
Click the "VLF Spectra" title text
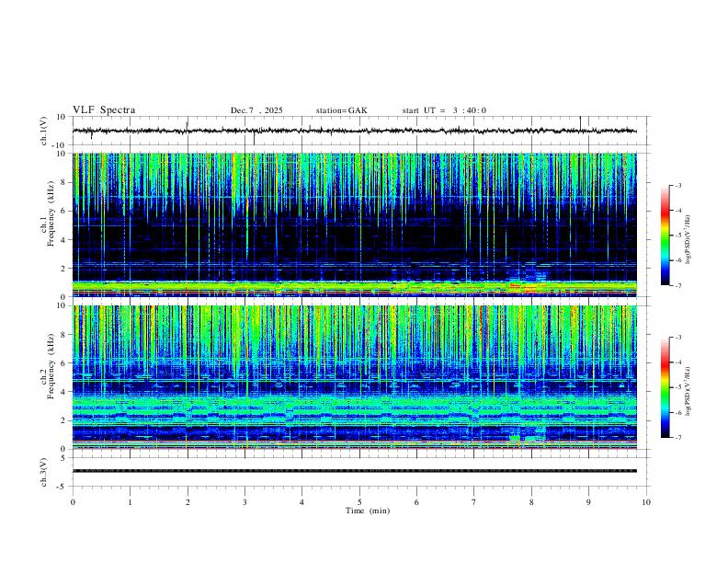click(104, 110)
